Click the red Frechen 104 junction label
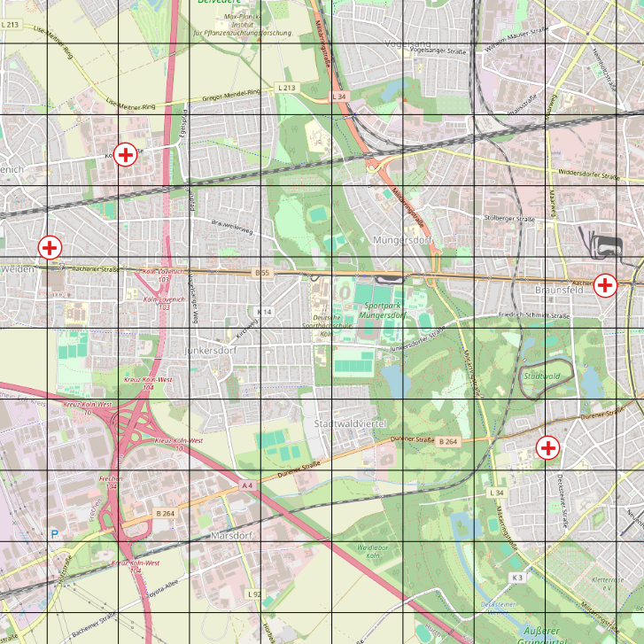Viewport: 644px width, 644px height. (x=111, y=483)
